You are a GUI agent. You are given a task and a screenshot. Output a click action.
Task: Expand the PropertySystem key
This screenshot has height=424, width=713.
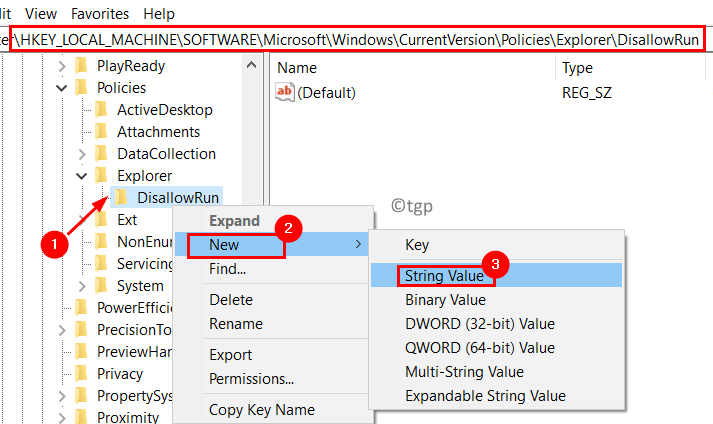tap(62, 396)
